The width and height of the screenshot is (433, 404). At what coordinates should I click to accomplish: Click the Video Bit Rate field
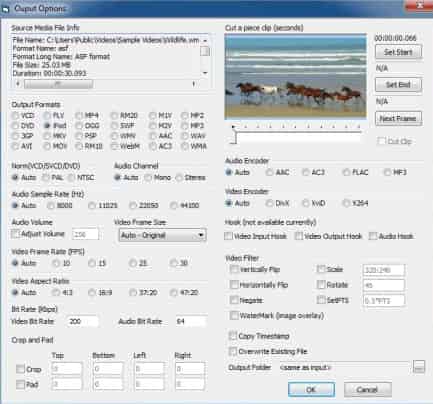pyautogui.click(x=83, y=321)
